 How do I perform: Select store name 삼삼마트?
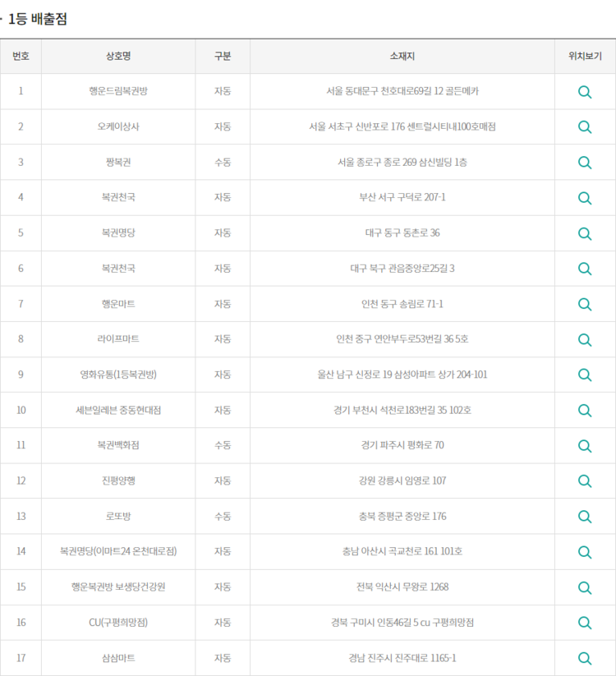(118, 658)
